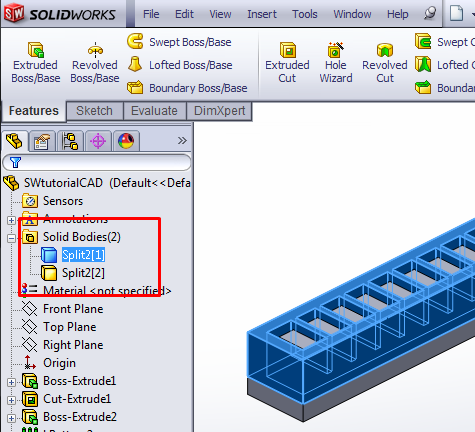Select the Sensors tree item
Screen dimensions: 475x432
tap(63, 201)
